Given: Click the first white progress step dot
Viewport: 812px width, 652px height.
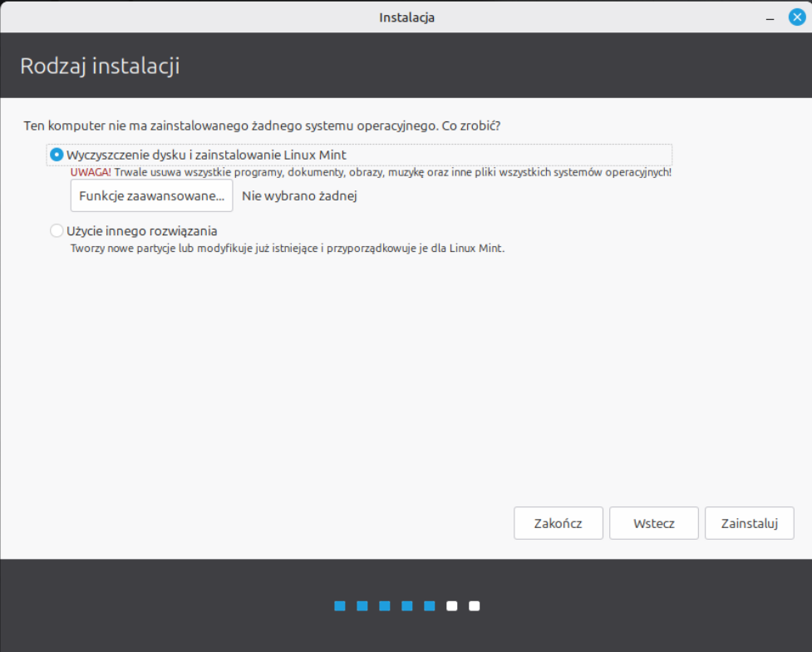Looking at the screenshot, I should [x=451, y=606].
